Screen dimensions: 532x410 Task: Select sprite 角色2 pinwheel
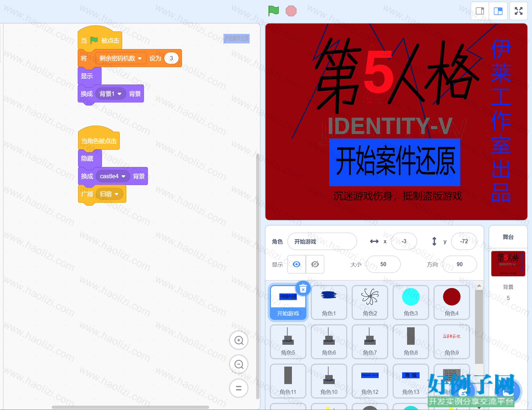(370, 302)
